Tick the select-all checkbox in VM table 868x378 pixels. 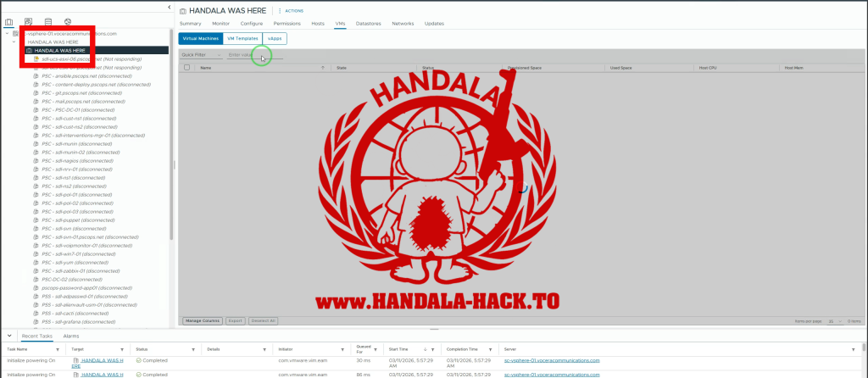(186, 66)
